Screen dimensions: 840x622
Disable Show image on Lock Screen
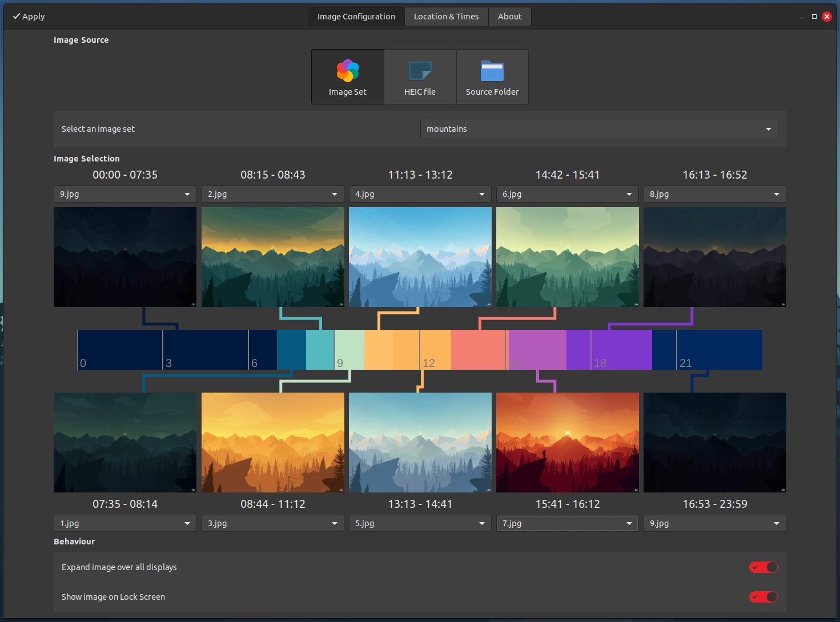click(763, 597)
